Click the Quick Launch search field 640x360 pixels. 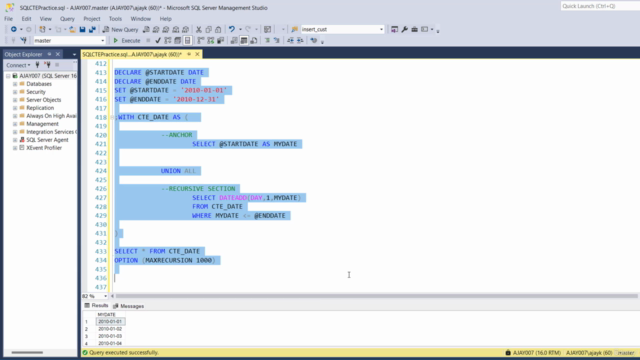[x=600, y=6]
